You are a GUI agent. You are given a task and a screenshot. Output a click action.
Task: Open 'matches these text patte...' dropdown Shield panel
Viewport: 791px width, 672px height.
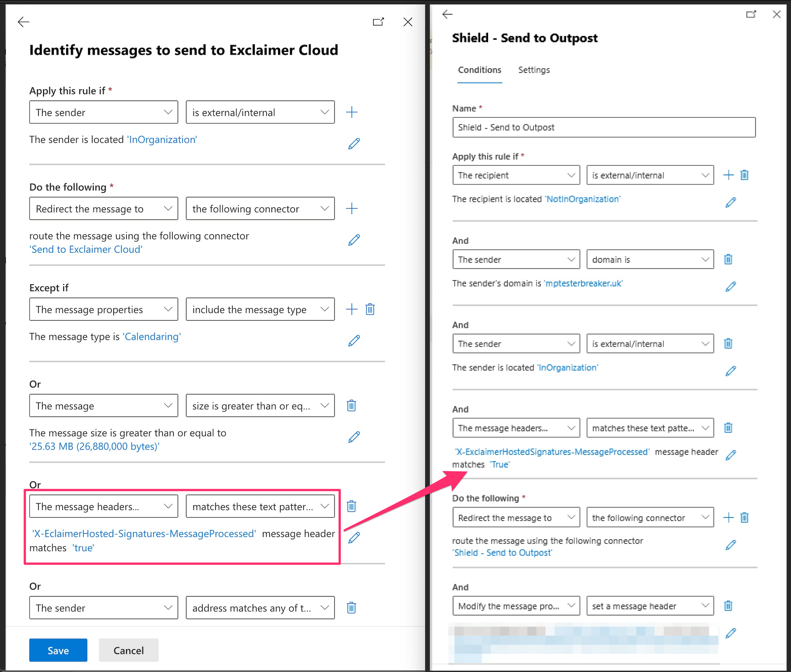[650, 427]
